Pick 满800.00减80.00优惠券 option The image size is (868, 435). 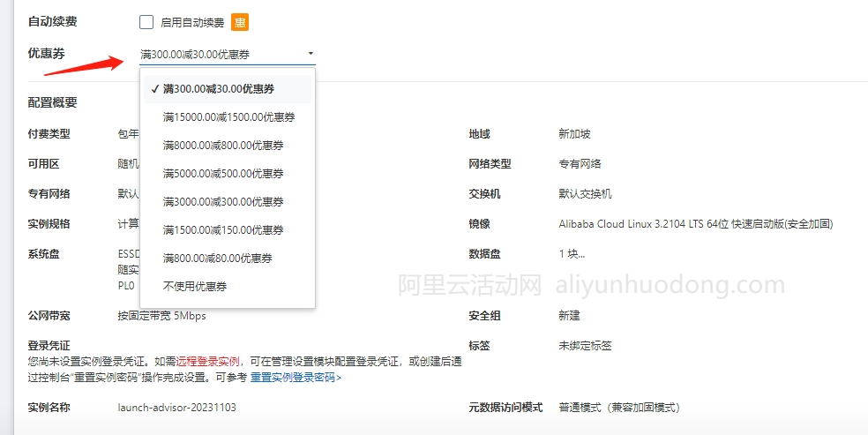[x=228, y=259]
